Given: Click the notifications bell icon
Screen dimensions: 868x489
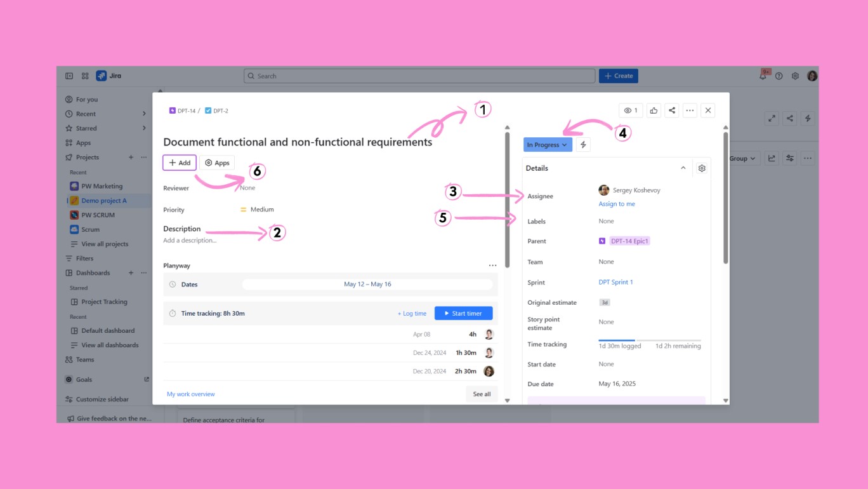Looking at the screenshot, I should pos(763,76).
